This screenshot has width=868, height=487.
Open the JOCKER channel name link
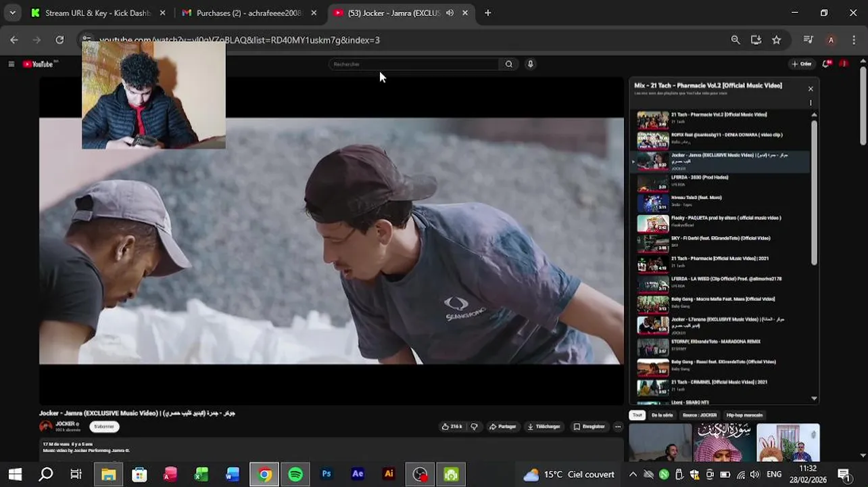point(65,424)
